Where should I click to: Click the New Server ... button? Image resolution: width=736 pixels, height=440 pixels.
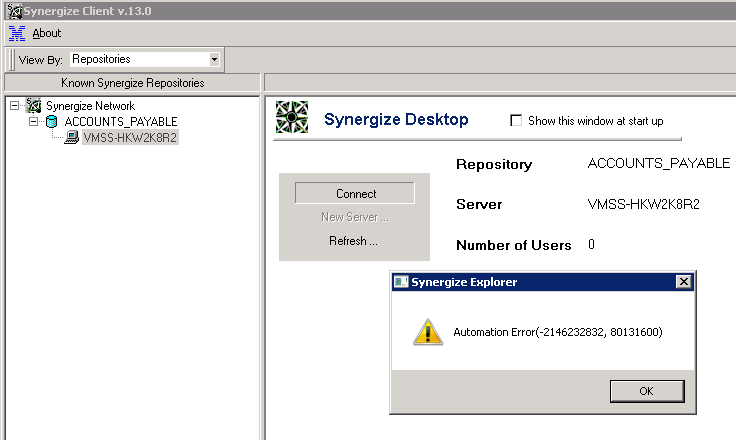(x=355, y=217)
